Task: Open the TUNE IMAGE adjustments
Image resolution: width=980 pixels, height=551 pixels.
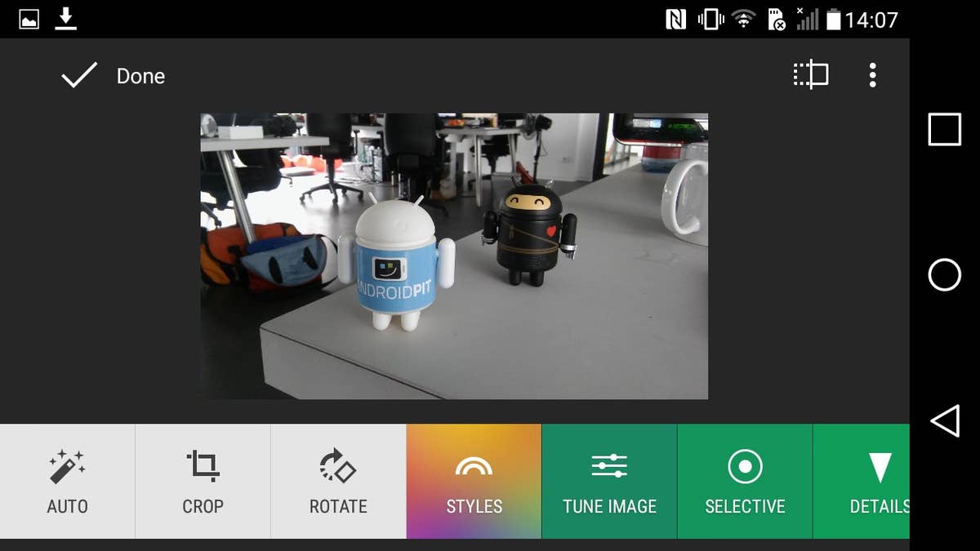Action: coord(609,481)
